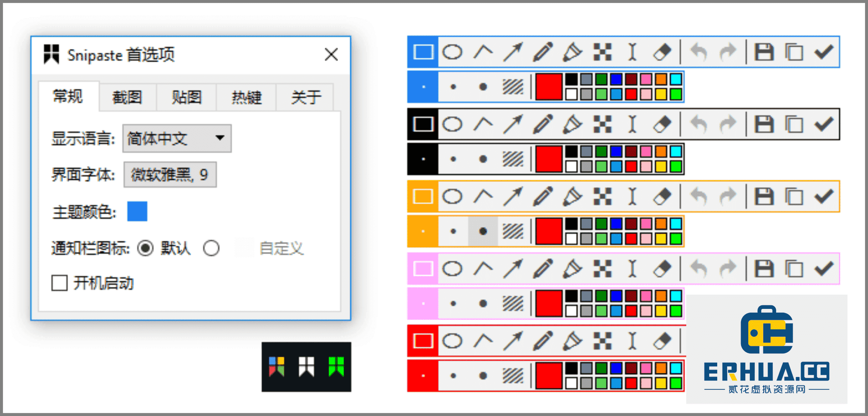
Task: Finish with the checkmark in the blue toolbar
Action: pyautogui.click(x=824, y=52)
